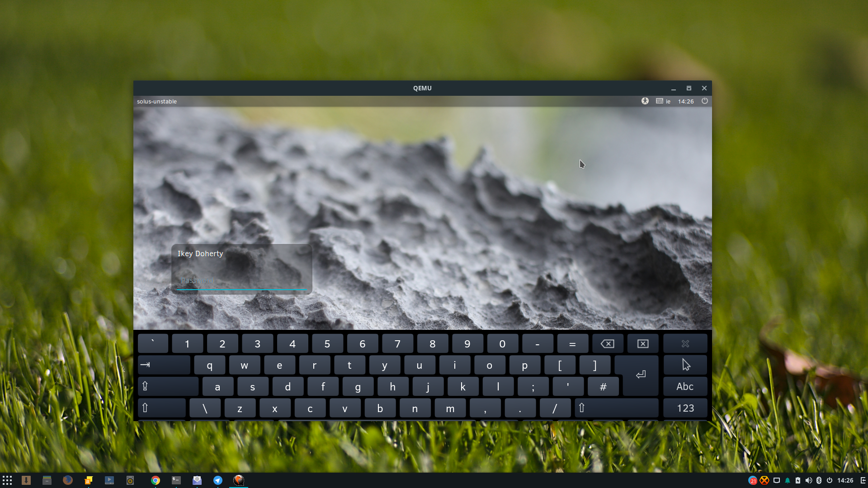This screenshot has width=868, height=488.
Task: Tap the Tab key on on-screen keyboard
Action: [164, 365]
